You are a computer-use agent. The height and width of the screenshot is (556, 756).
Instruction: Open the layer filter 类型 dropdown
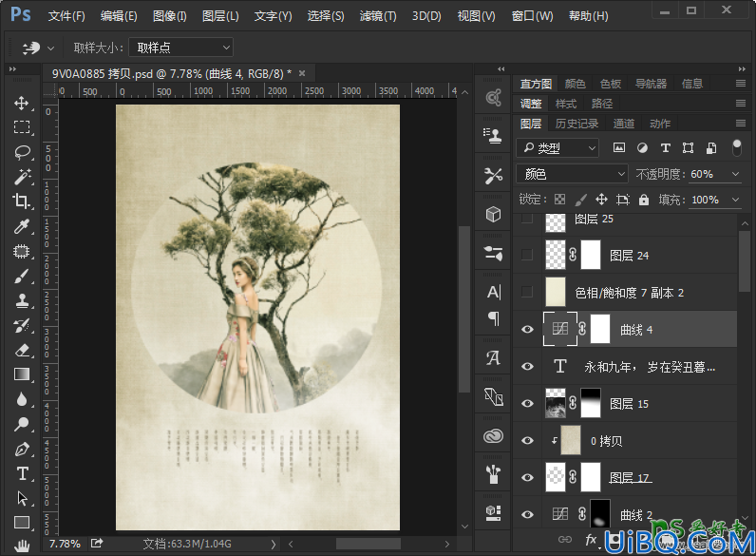pyautogui.click(x=558, y=148)
